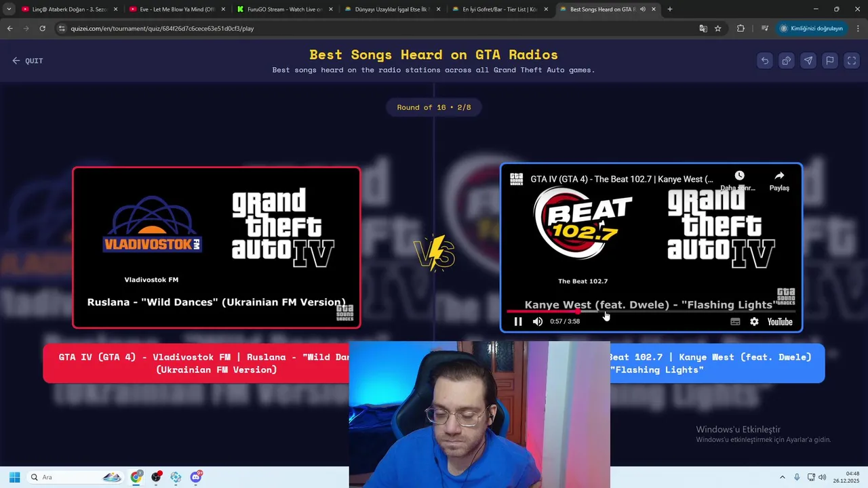Open the tab search dropdown arrow
Viewport: 868px width, 488px height.
click(x=9, y=9)
